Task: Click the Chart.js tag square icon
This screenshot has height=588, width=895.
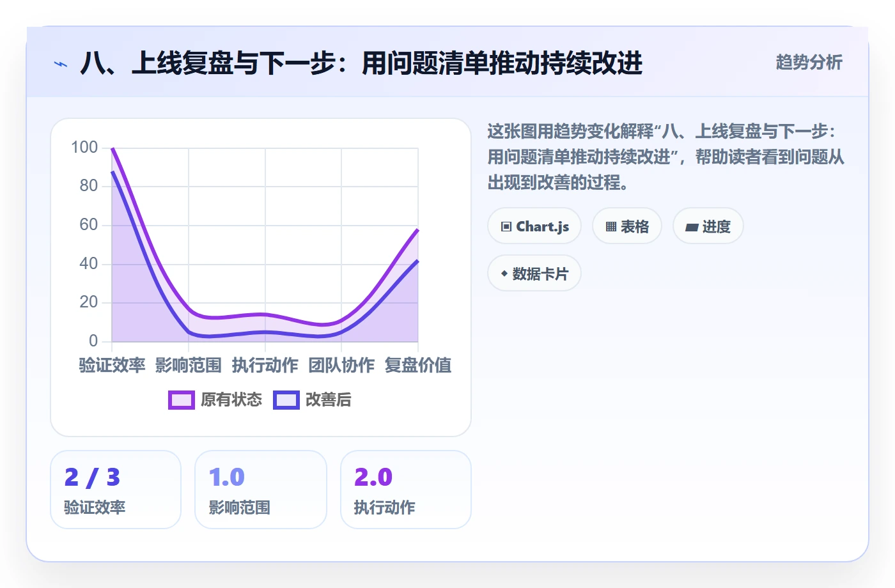Action: pos(506,227)
